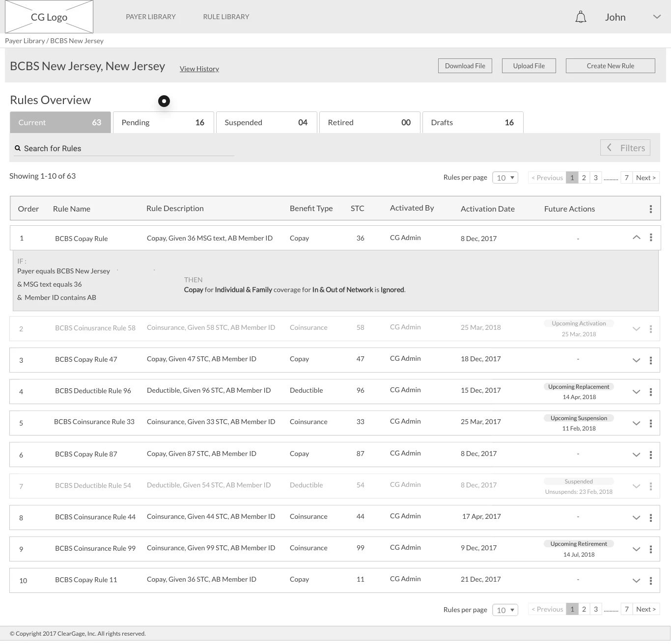Click the Download File button
Screen dimensions: 671x644
465,66
